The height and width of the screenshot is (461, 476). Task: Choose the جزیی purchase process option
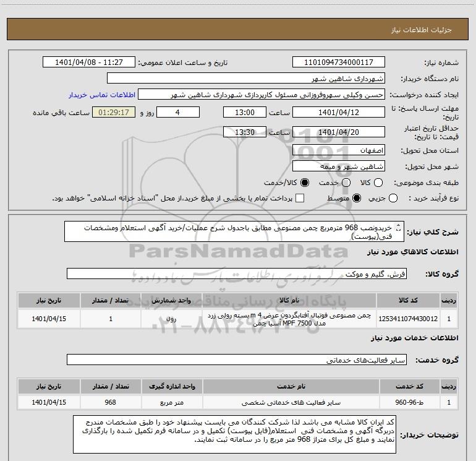[393, 199]
